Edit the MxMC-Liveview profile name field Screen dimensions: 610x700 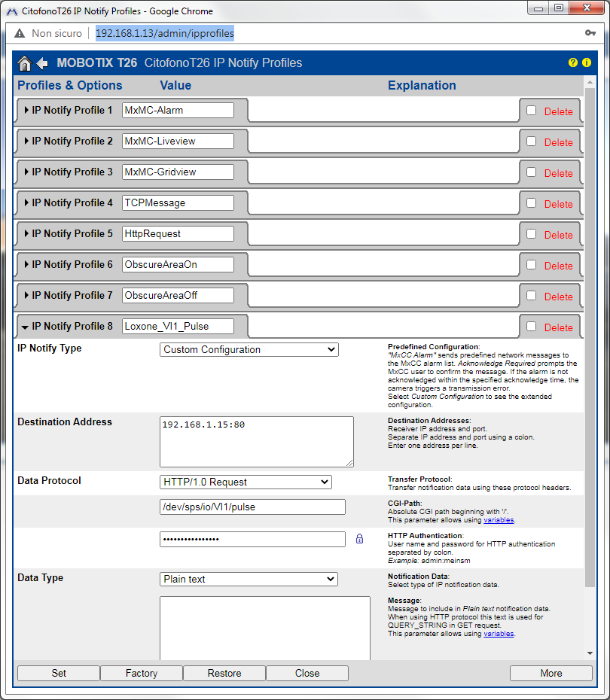coord(178,141)
